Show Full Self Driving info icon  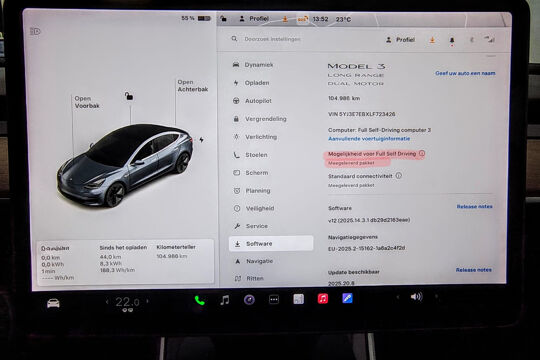click(422, 154)
